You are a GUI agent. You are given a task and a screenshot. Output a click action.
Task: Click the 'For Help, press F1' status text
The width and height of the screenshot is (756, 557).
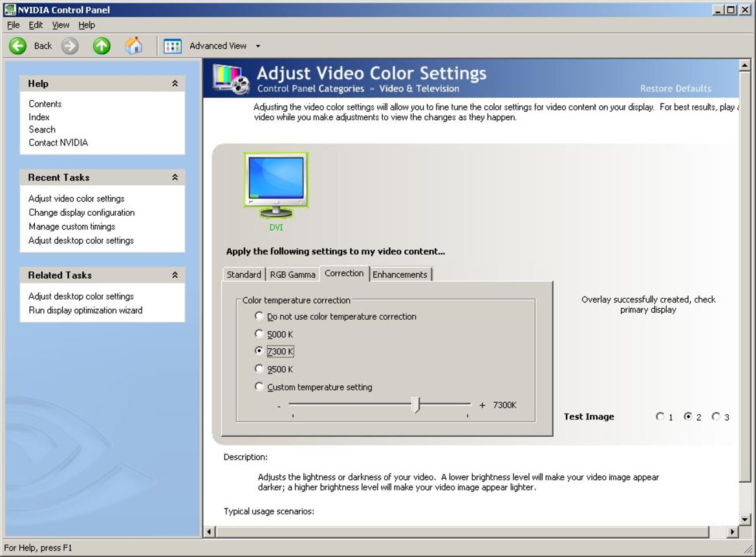tap(38, 548)
